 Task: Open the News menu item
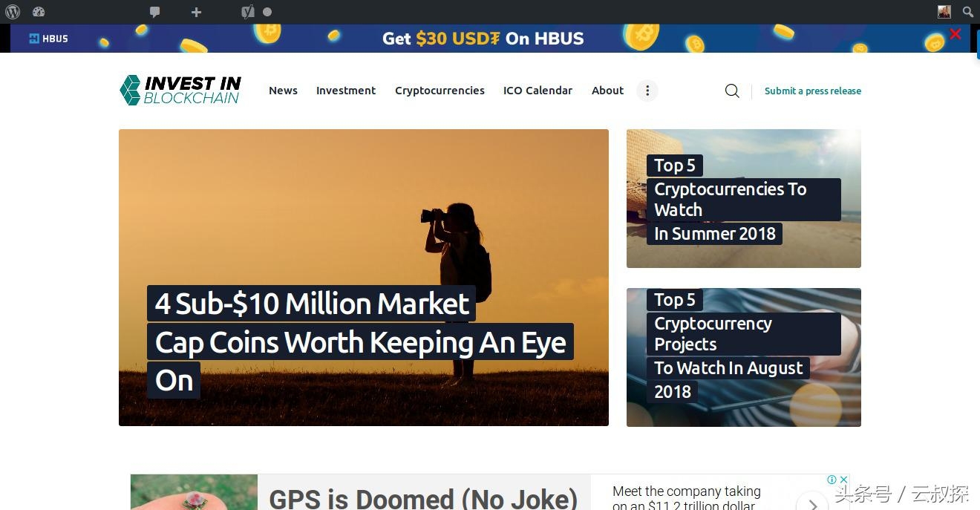coord(283,91)
